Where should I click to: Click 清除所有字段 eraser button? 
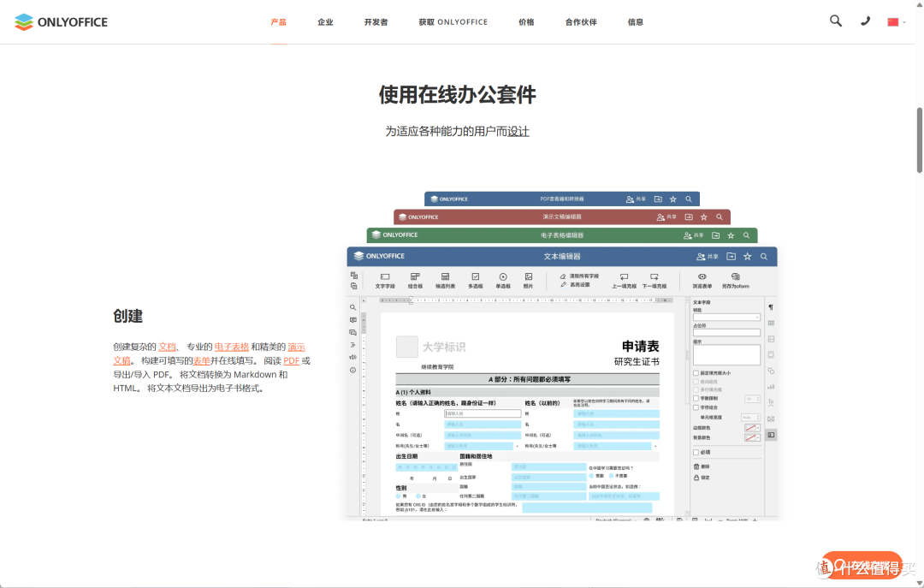[579, 276]
